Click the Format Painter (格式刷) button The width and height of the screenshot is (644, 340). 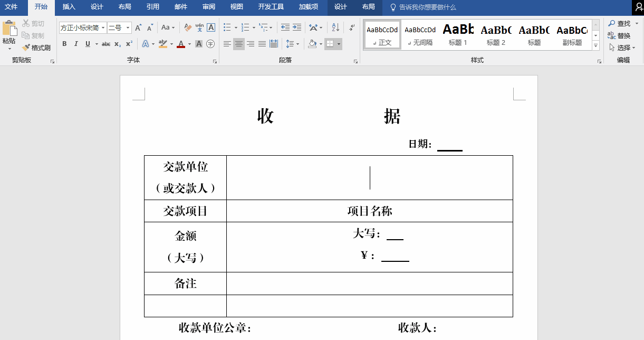click(x=36, y=48)
